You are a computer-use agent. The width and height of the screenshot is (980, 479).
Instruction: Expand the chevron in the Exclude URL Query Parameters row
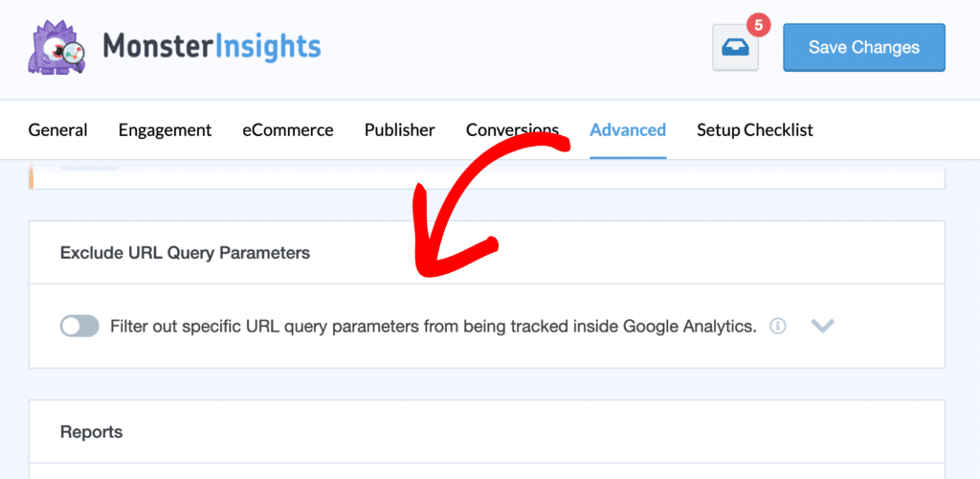click(x=822, y=327)
